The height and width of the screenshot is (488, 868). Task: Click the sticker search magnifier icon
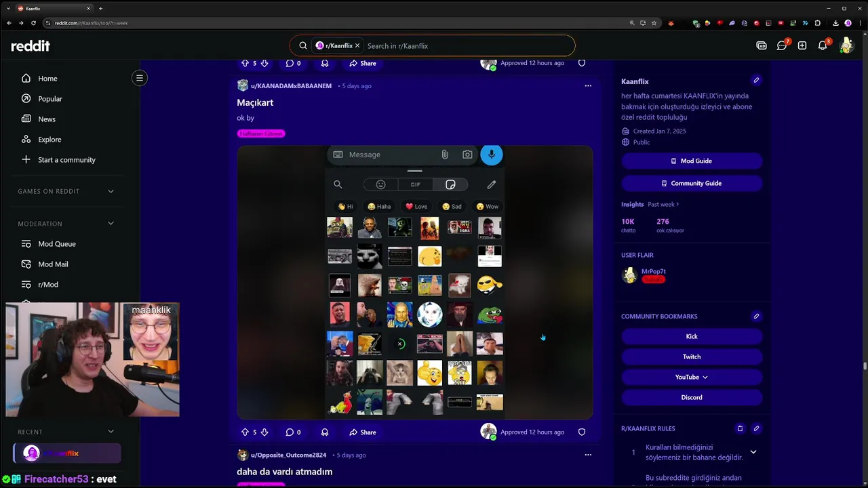[338, 184]
